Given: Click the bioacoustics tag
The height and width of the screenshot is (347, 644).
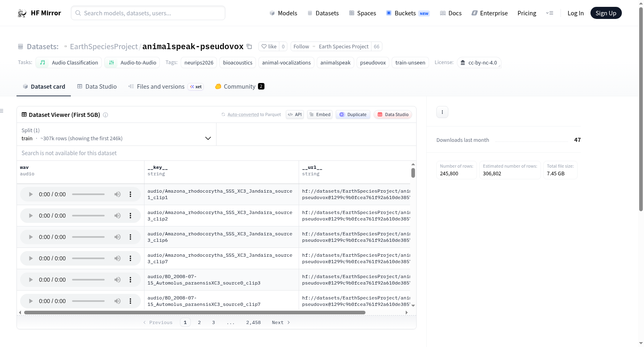Looking at the screenshot, I should pos(238,62).
